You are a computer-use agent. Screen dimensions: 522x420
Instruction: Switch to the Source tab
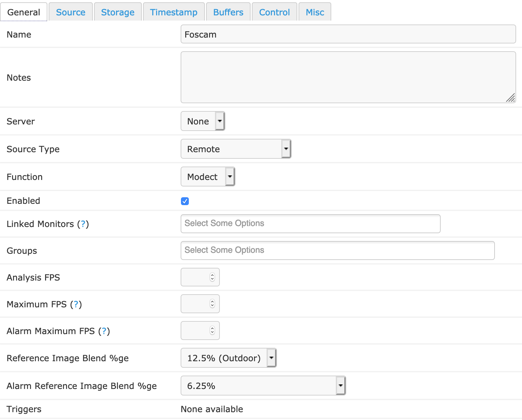71,12
